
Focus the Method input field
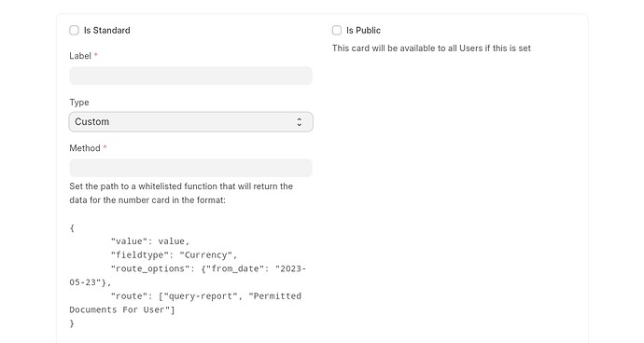191,168
